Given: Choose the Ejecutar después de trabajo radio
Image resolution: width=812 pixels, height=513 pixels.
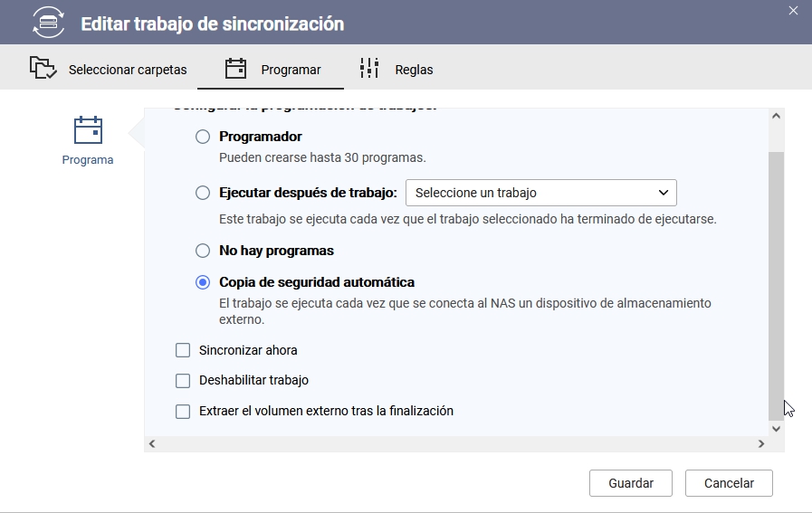Looking at the screenshot, I should pyautogui.click(x=203, y=193).
